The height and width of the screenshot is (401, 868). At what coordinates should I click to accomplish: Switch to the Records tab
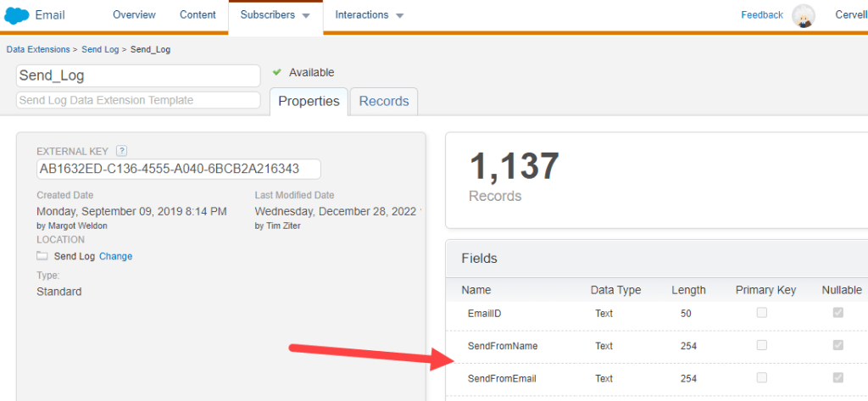point(384,101)
